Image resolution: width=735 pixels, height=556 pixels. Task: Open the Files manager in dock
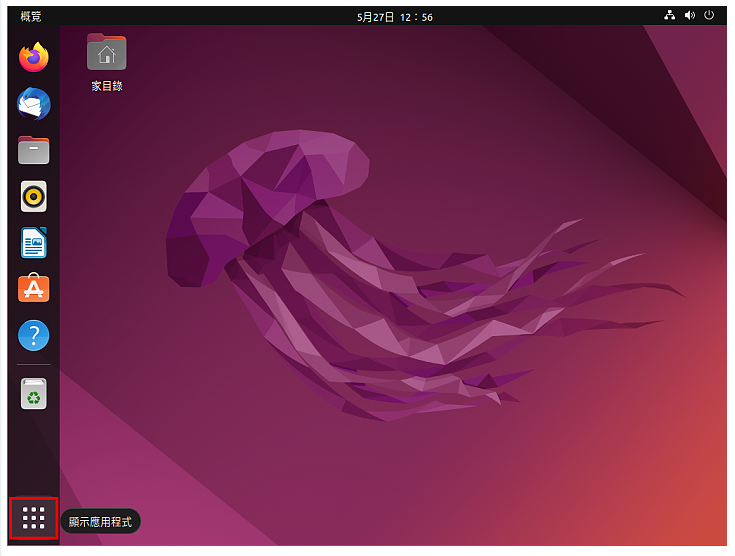point(33,150)
